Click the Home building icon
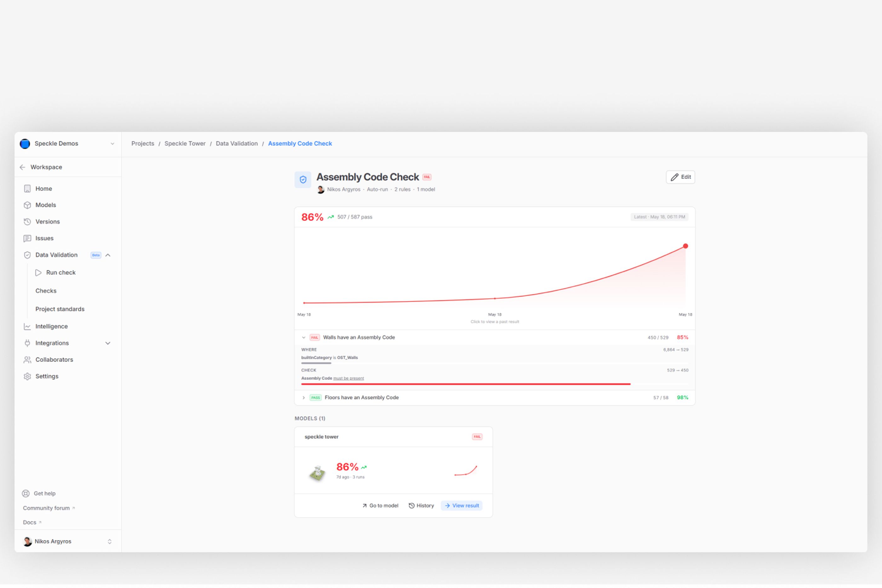 [27, 189]
